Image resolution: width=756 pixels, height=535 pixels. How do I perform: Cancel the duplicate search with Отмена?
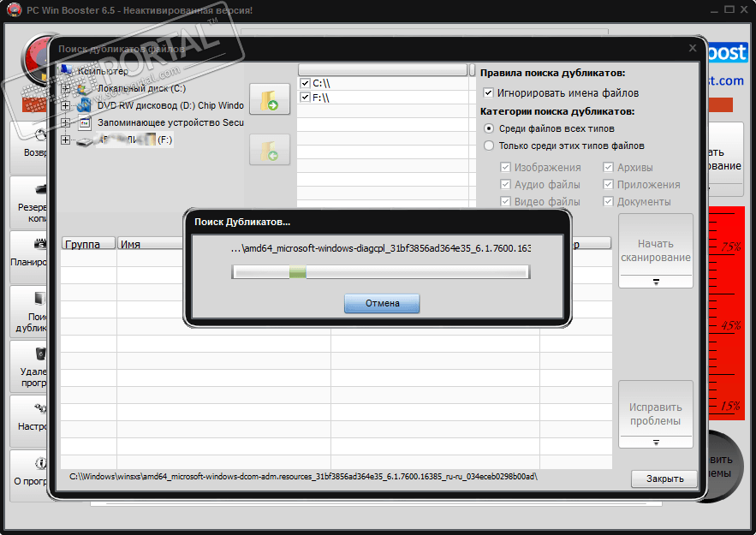pyautogui.click(x=382, y=303)
